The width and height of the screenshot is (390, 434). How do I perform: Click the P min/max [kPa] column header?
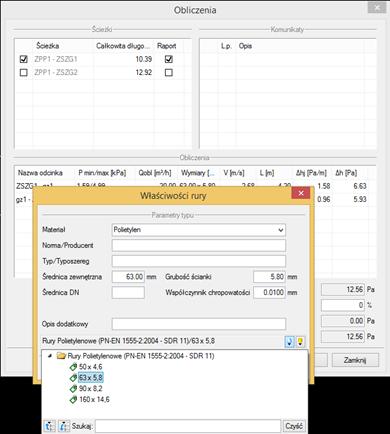pyautogui.click(x=102, y=173)
